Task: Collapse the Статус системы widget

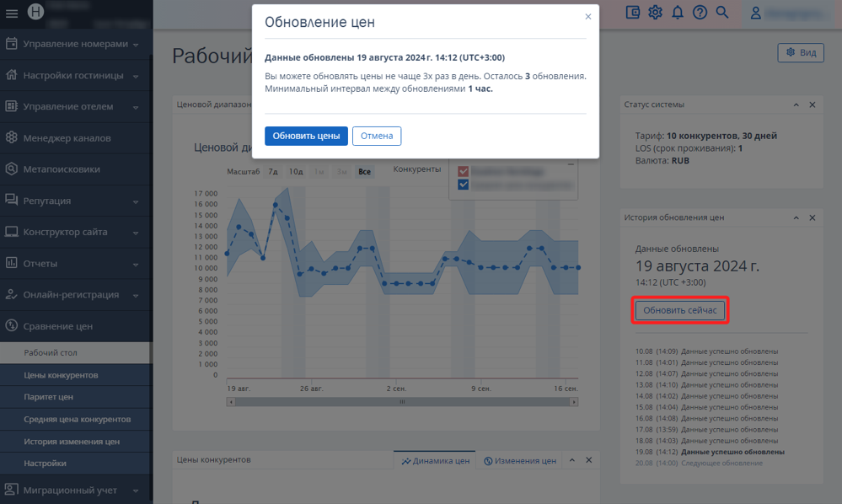Action: click(796, 105)
